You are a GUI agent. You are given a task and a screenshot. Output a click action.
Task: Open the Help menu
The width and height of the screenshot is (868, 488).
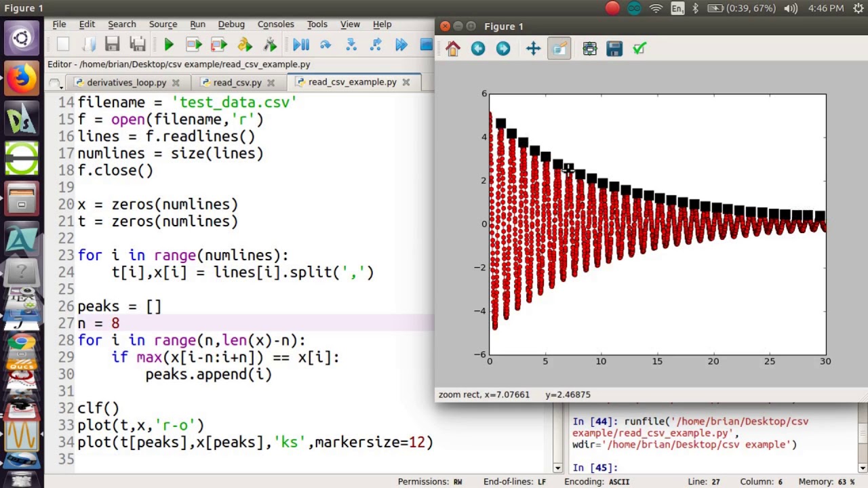[382, 24]
